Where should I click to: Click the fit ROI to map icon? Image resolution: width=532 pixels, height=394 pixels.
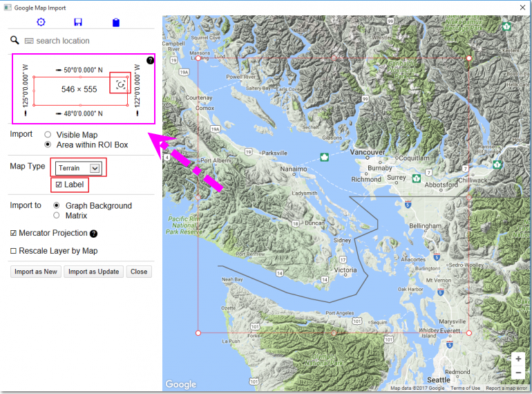point(121,84)
